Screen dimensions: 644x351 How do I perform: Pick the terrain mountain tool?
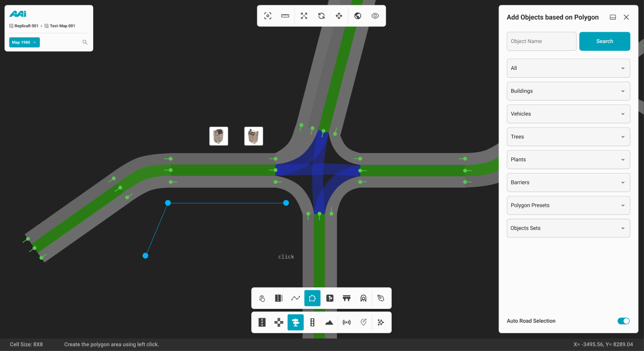(x=329, y=323)
